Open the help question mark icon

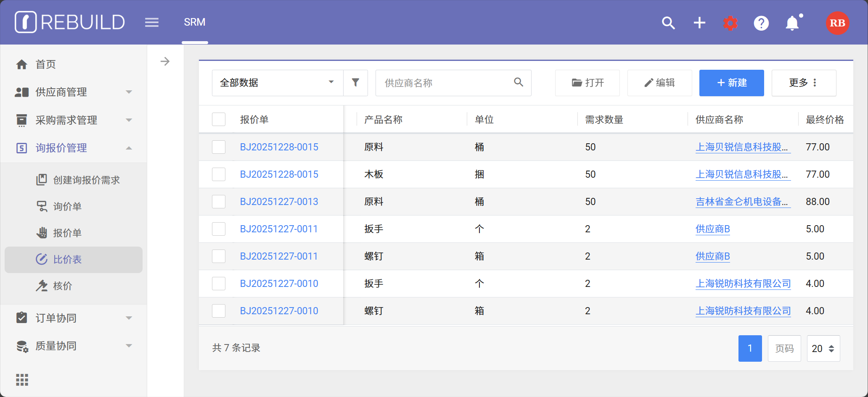tap(761, 23)
